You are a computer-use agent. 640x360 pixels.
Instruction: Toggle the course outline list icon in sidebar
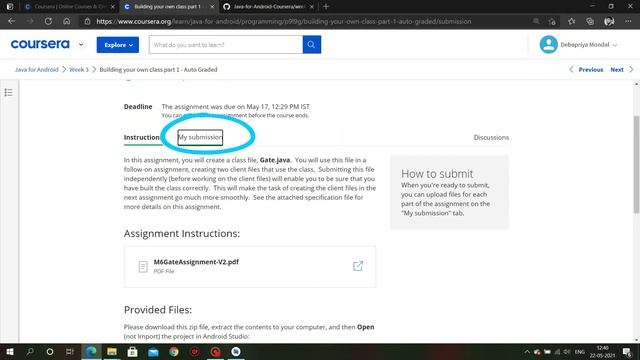[9, 92]
